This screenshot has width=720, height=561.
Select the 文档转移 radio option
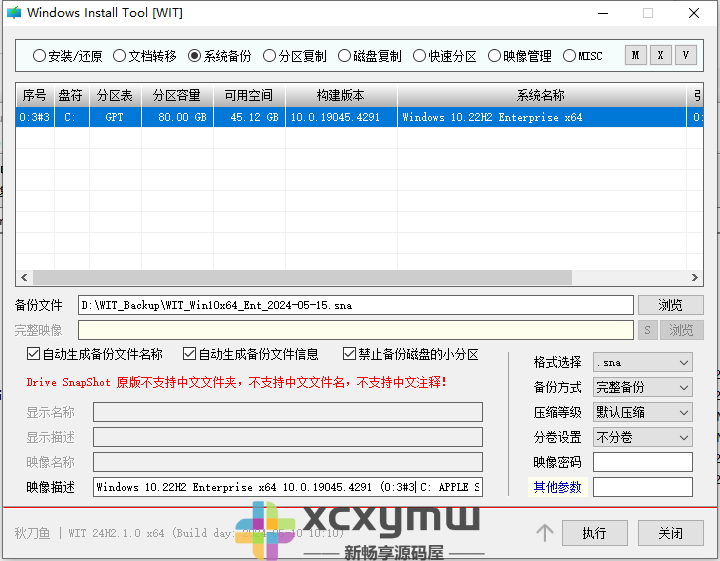point(144,56)
